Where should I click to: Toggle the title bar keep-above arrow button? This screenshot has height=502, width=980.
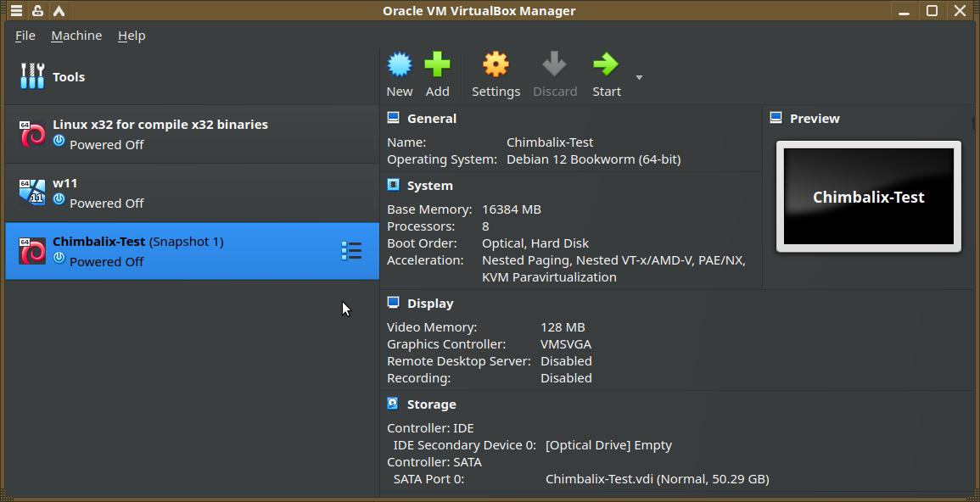click(x=59, y=11)
